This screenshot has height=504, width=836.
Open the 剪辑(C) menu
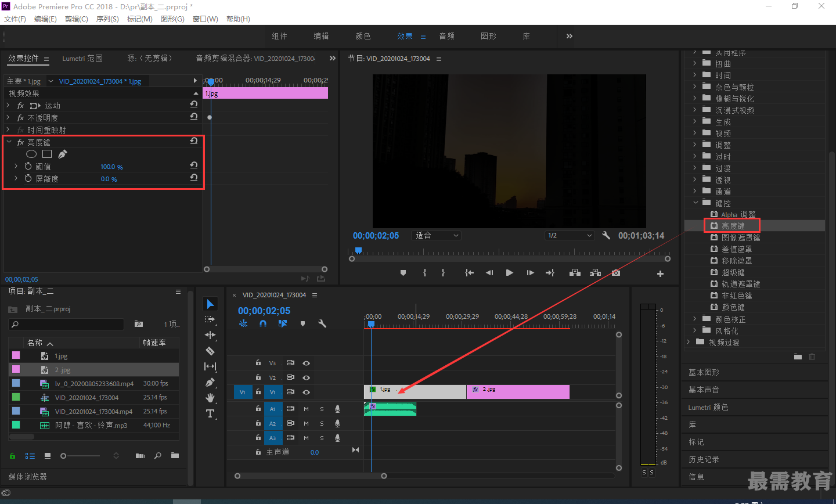[77, 19]
